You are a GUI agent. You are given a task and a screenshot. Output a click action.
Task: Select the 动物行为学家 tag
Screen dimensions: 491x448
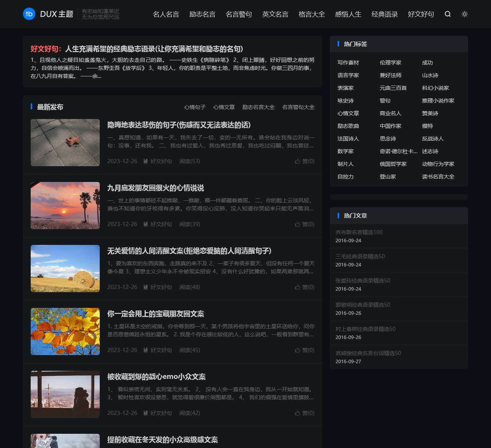point(438,164)
